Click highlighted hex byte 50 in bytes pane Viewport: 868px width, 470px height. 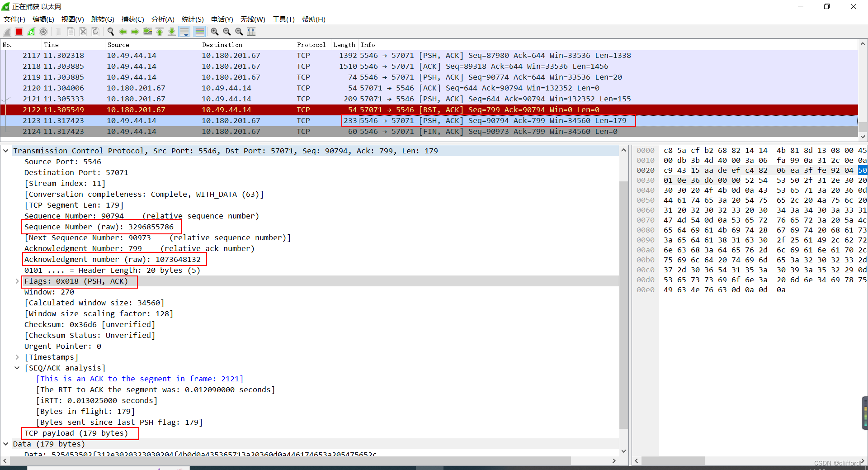[863, 170]
